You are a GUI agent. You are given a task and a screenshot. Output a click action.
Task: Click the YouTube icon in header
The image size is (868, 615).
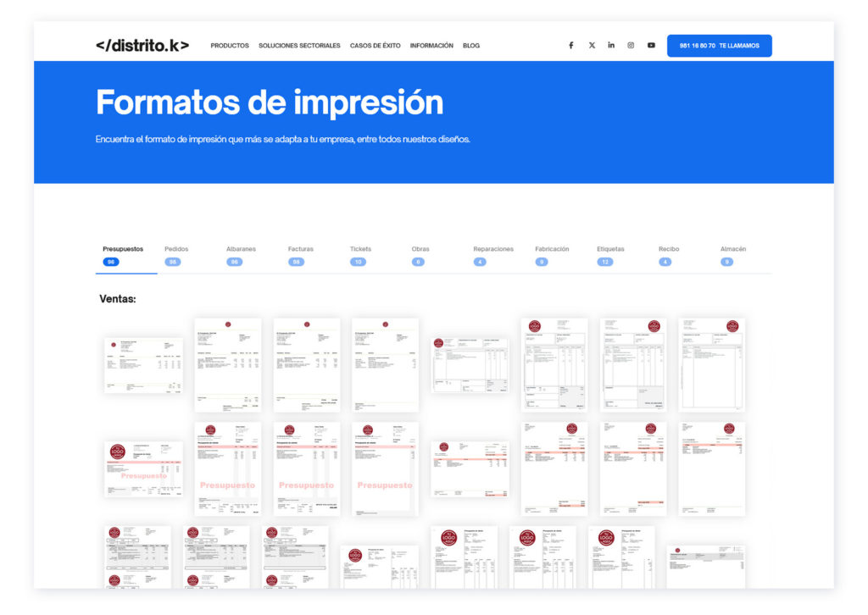[x=651, y=46]
